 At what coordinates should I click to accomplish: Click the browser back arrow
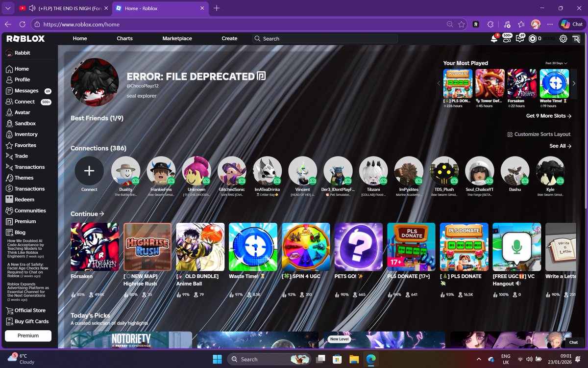pyautogui.click(x=8, y=24)
